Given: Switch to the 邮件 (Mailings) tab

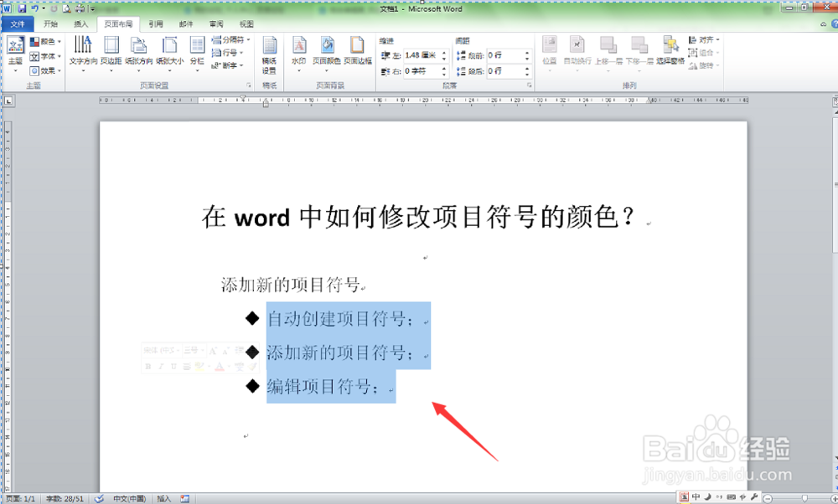Looking at the screenshot, I should click(x=186, y=24).
